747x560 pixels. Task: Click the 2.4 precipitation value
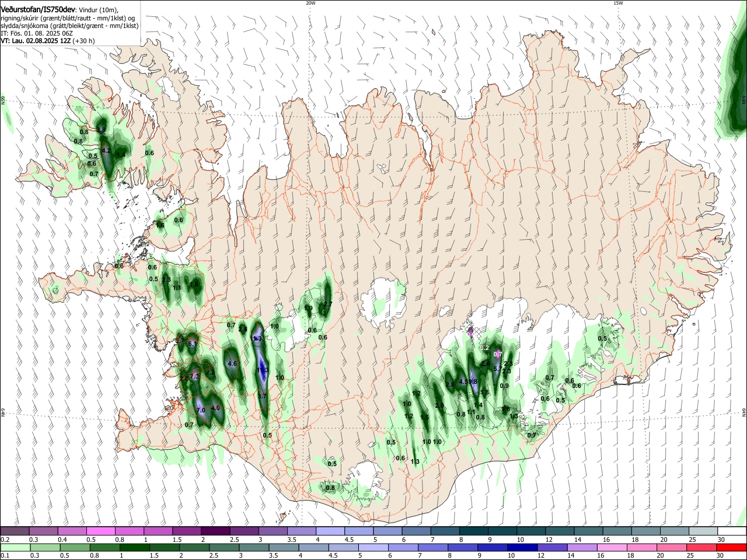click(x=243, y=329)
